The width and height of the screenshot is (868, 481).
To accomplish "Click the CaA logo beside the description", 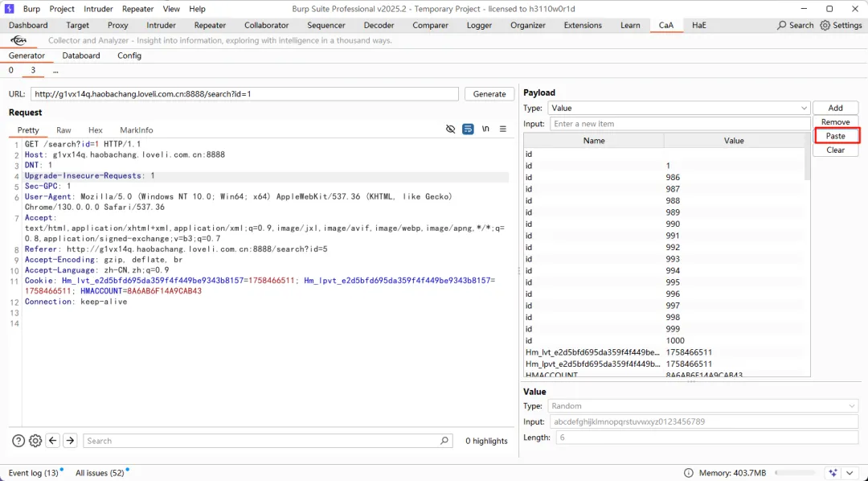I will [x=18, y=40].
